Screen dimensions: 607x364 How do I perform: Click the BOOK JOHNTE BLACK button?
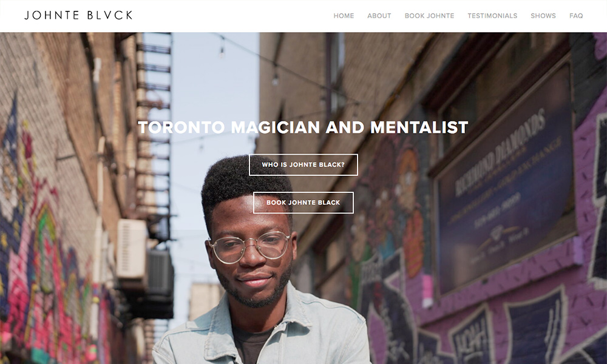[303, 202]
